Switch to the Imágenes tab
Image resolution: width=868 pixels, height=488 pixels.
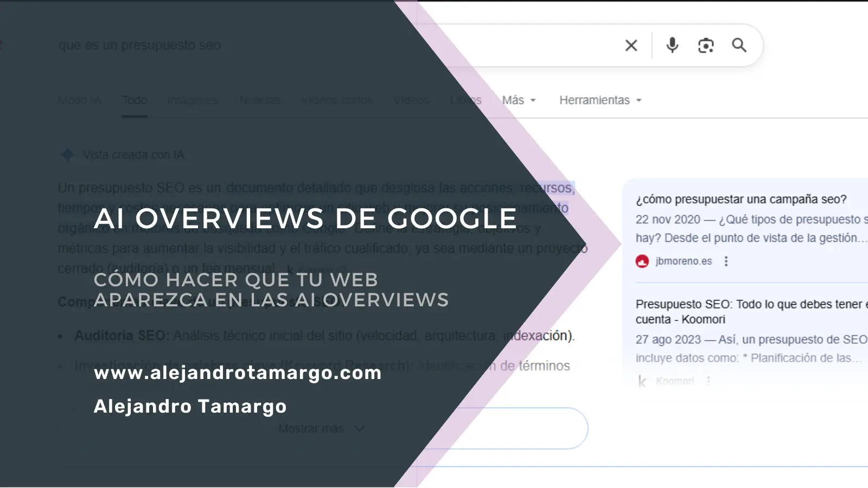click(193, 100)
